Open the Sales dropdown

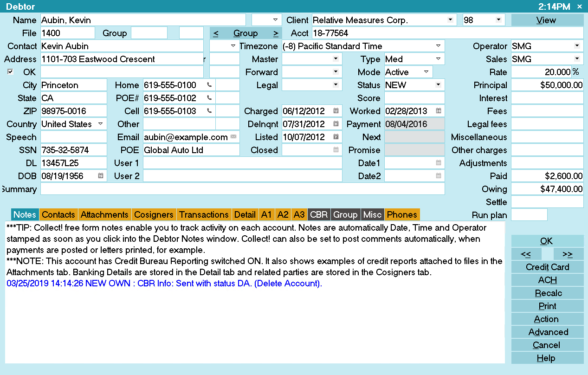coord(577,59)
